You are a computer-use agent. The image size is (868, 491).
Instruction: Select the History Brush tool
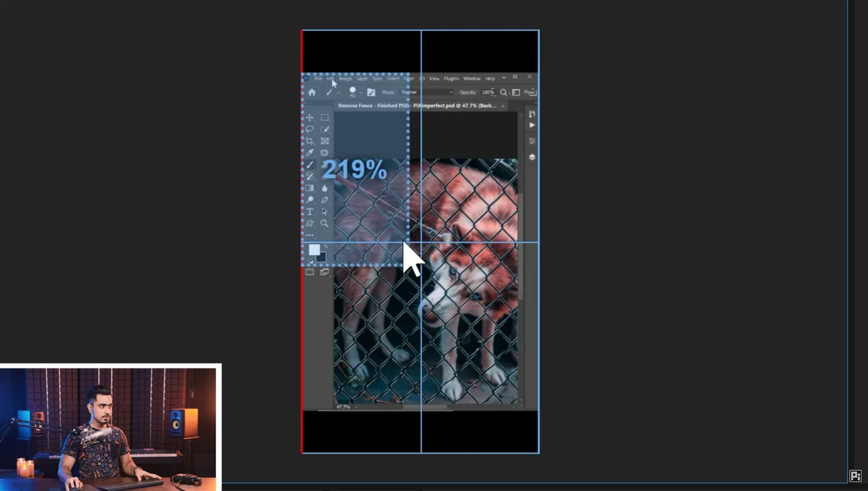click(x=310, y=176)
